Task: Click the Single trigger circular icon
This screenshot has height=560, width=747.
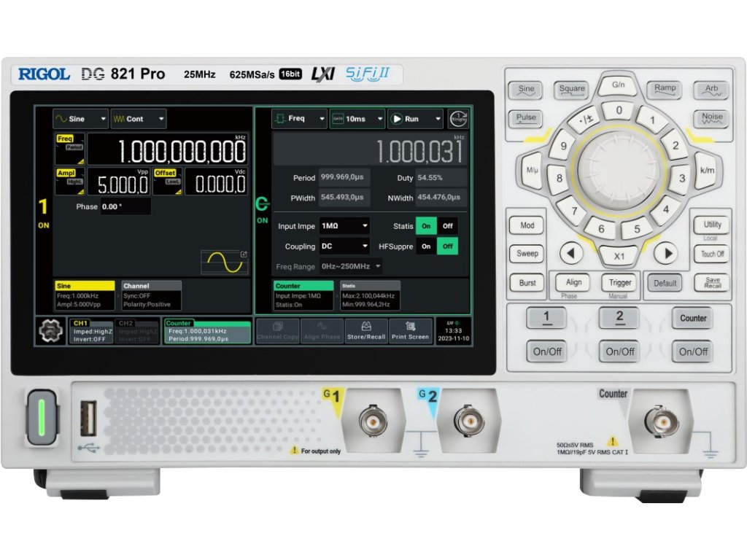Action: [x=458, y=119]
